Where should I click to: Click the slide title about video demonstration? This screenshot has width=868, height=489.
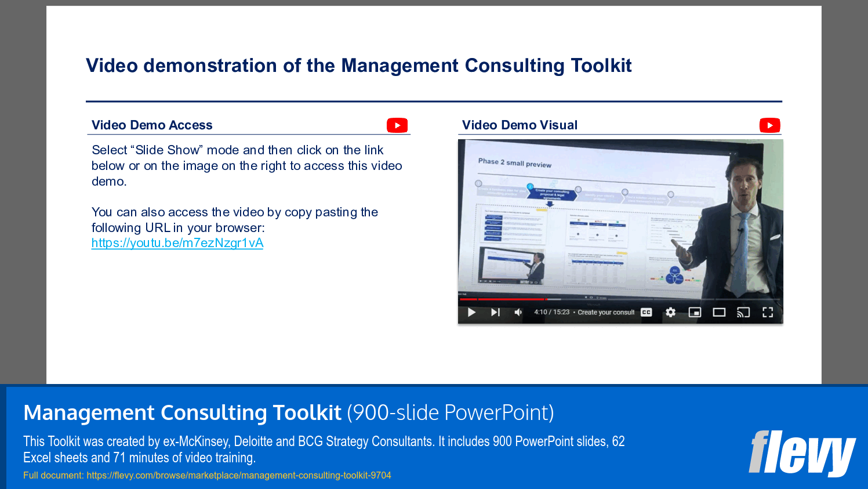pyautogui.click(x=358, y=66)
